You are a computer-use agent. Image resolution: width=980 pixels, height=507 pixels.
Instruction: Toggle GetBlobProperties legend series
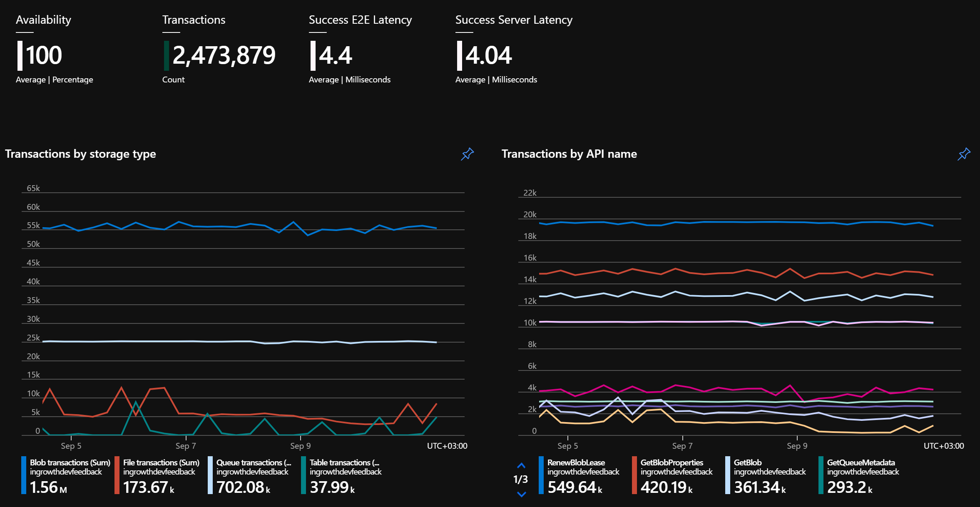click(x=672, y=475)
